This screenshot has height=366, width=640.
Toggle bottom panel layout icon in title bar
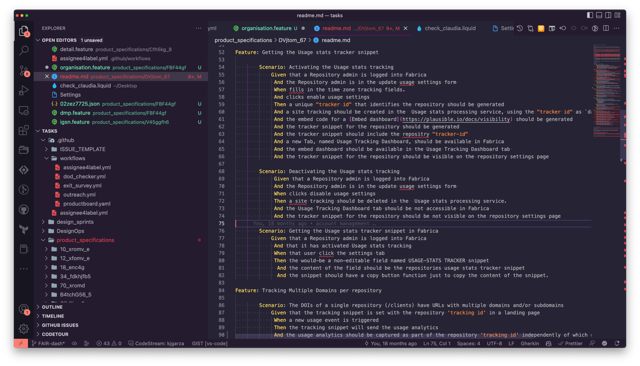599,15
